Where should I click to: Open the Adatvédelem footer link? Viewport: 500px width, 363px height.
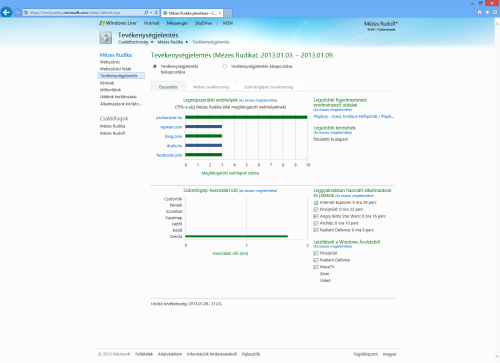170,354
